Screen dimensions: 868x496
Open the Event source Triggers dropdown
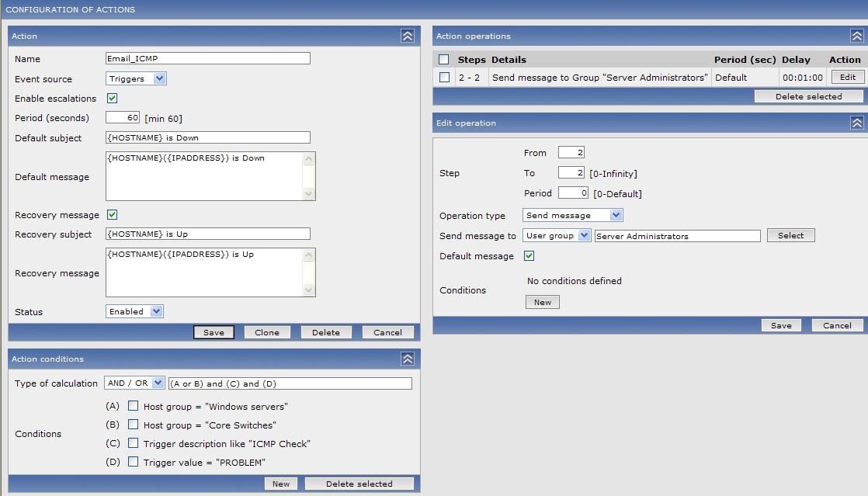point(136,78)
